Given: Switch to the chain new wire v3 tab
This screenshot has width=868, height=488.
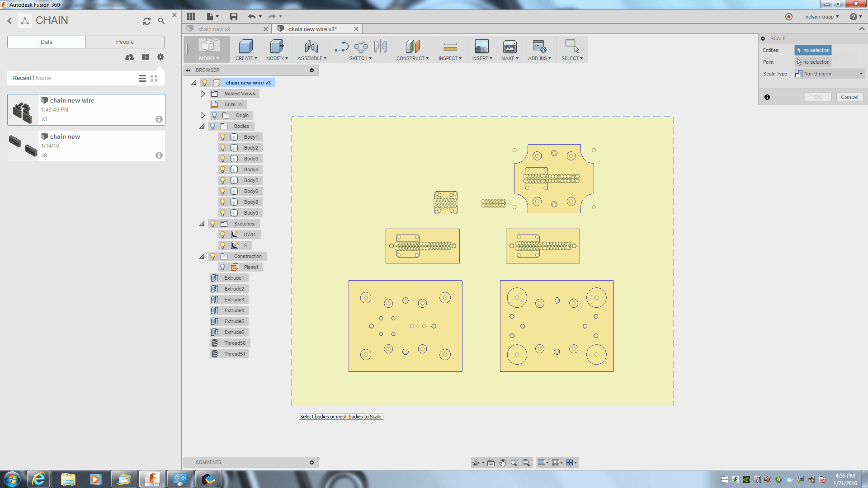Looking at the screenshot, I should point(317,29).
